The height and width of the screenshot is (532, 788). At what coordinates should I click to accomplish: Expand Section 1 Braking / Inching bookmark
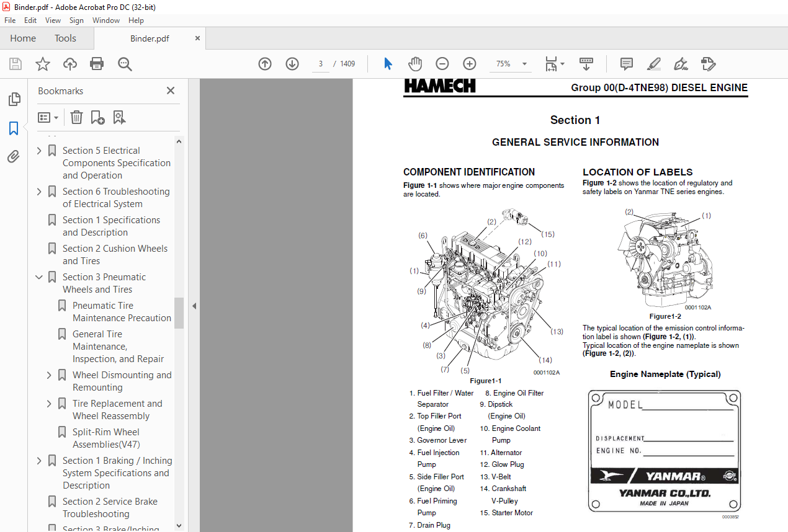pos(40,461)
